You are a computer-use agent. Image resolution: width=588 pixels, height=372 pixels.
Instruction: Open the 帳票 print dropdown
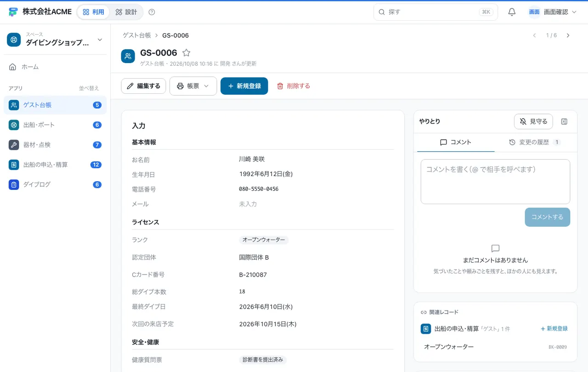[x=193, y=86]
